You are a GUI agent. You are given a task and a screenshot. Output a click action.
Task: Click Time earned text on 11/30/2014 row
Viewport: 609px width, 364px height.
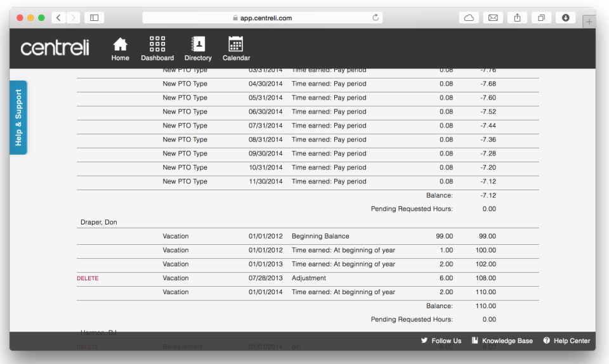click(329, 181)
